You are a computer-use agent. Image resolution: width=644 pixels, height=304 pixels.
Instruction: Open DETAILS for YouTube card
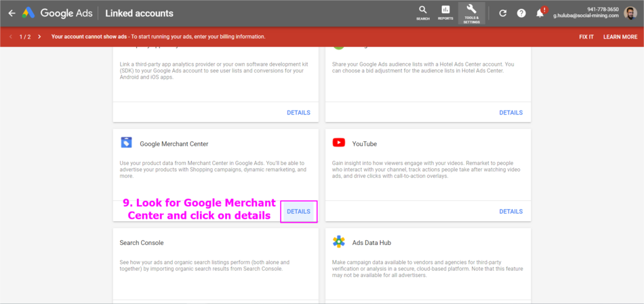[511, 212]
